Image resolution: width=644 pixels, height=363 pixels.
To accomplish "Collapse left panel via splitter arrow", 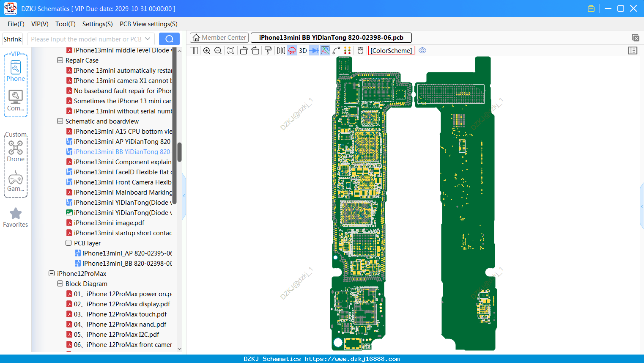I will pos(184,196).
